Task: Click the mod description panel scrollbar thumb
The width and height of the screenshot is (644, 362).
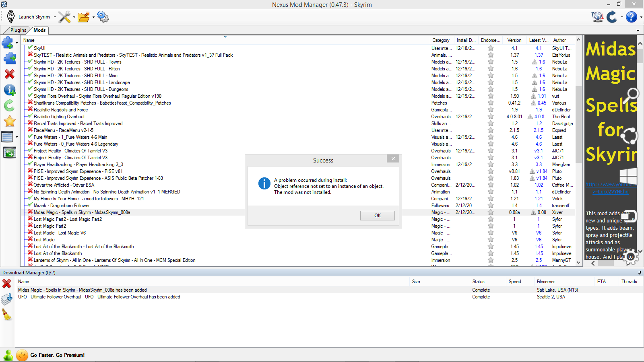Action: click(x=640, y=56)
